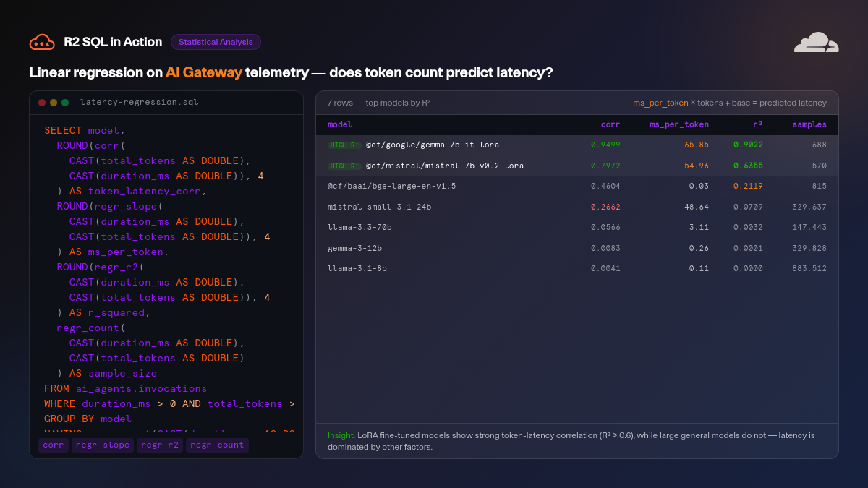Click the regr_slope function tag
Screen dimensions: 868x488
tap(103, 445)
